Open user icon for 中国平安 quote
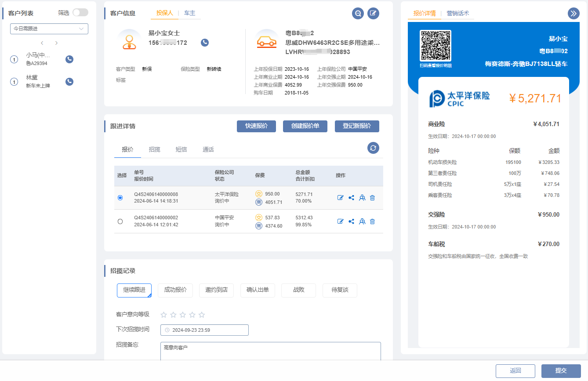The height and width of the screenshot is (381, 588). pos(362,221)
